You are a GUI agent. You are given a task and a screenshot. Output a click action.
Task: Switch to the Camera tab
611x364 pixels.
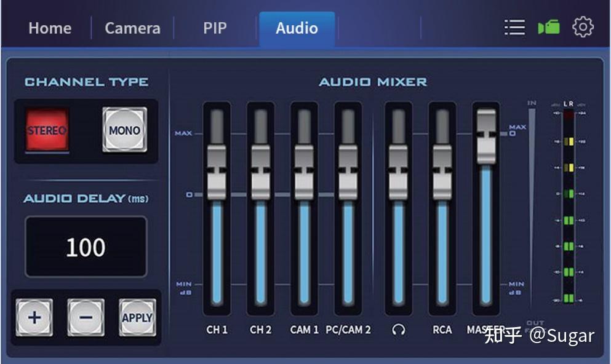point(132,28)
